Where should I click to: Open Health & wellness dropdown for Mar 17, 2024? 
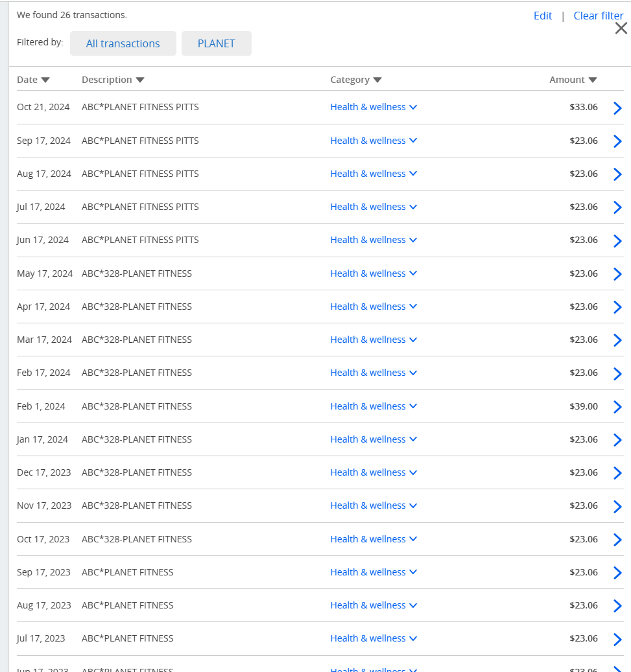point(374,340)
